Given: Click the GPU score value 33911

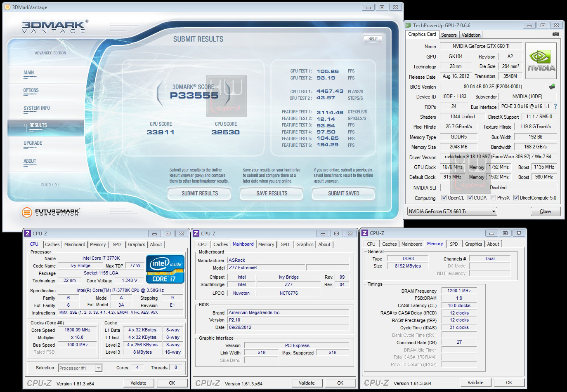Looking at the screenshot, I should pos(161,132).
